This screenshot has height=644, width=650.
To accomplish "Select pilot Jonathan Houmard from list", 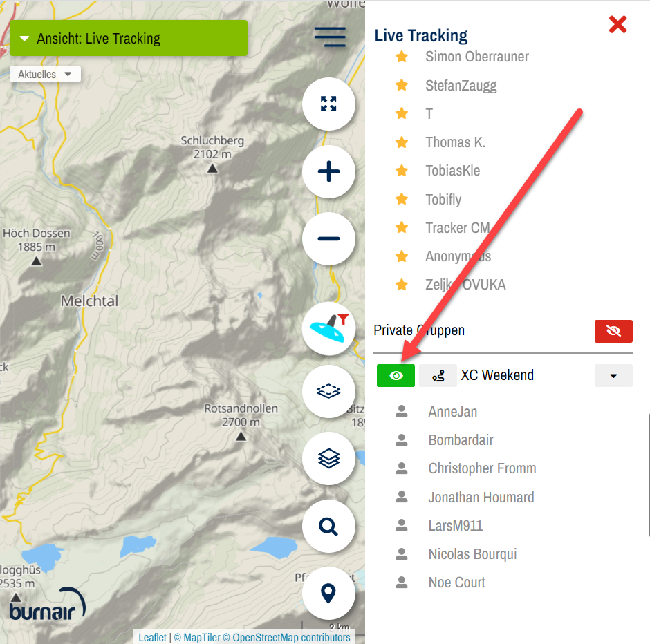I will 481,497.
